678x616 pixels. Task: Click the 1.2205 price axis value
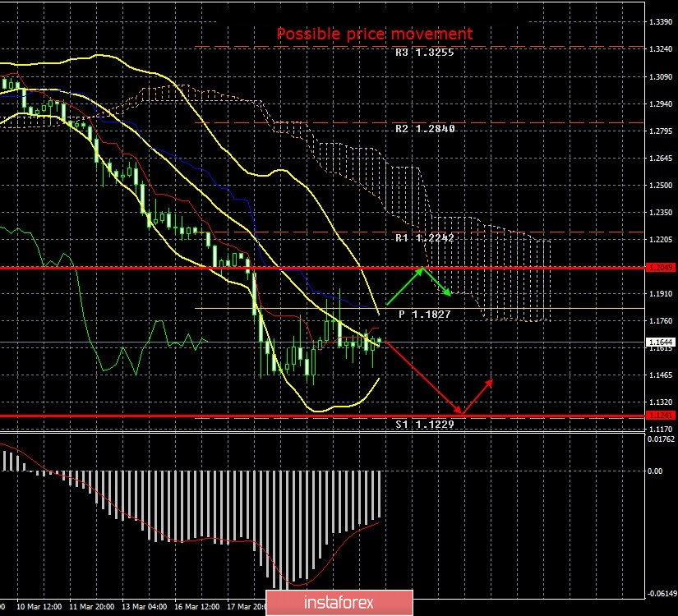coord(661,240)
